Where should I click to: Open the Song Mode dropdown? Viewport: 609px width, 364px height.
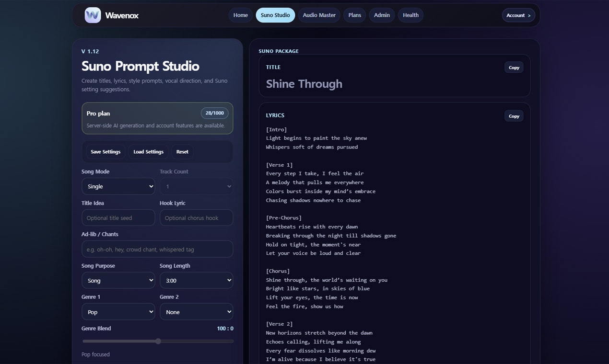118,186
